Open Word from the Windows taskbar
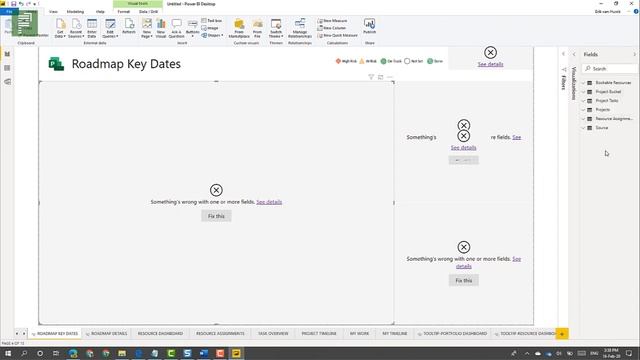640x360 pixels. click(204, 353)
